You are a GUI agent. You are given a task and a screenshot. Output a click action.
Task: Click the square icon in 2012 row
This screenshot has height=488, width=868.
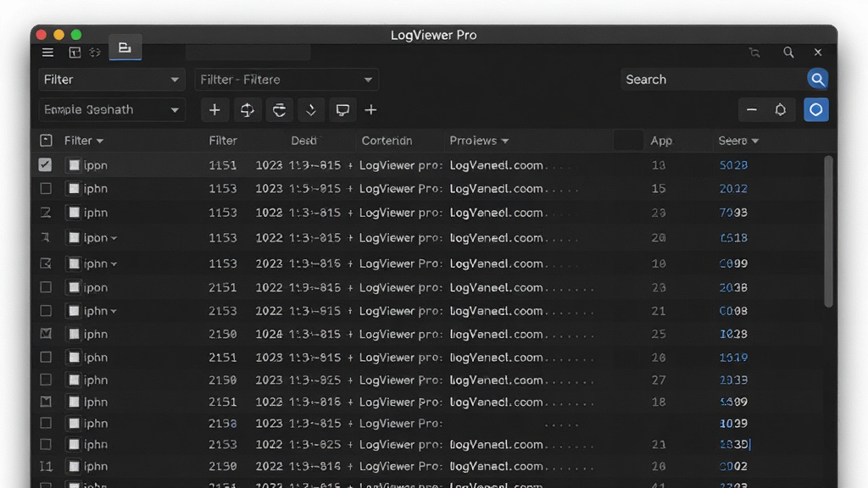coord(74,189)
